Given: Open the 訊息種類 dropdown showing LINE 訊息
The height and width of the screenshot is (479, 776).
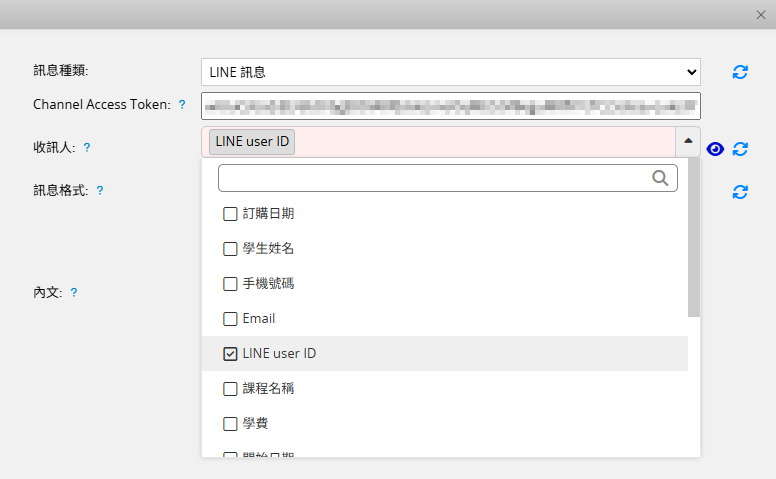Looking at the screenshot, I should pos(450,72).
